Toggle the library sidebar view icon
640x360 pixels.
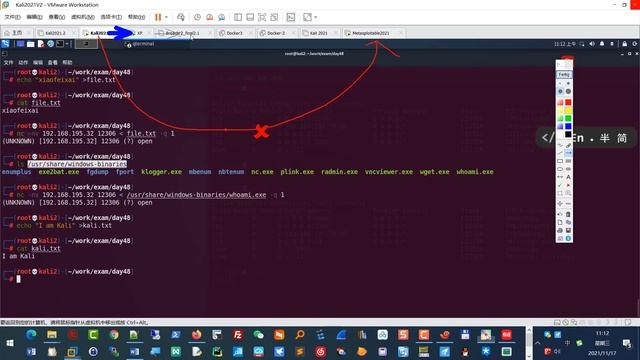click(238, 17)
